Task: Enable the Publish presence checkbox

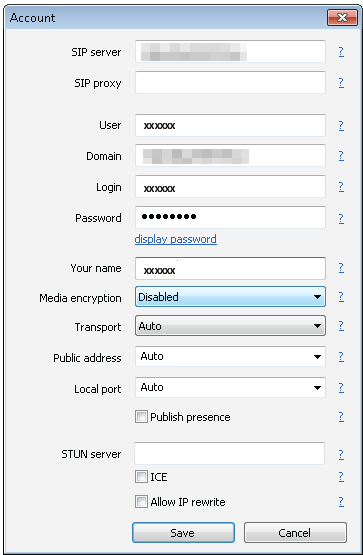Action: tap(141, 417)
